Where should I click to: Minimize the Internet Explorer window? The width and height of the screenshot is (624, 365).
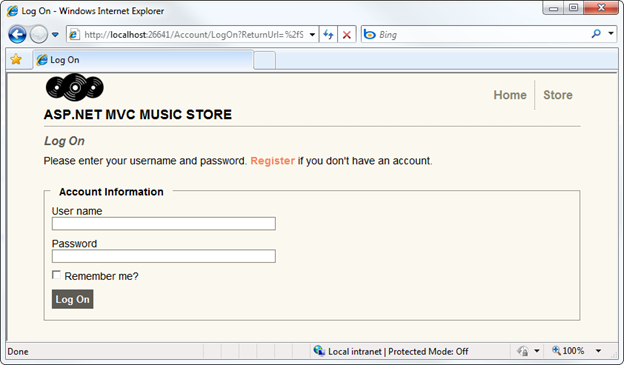pyautogui.click(x=553, y=8)
